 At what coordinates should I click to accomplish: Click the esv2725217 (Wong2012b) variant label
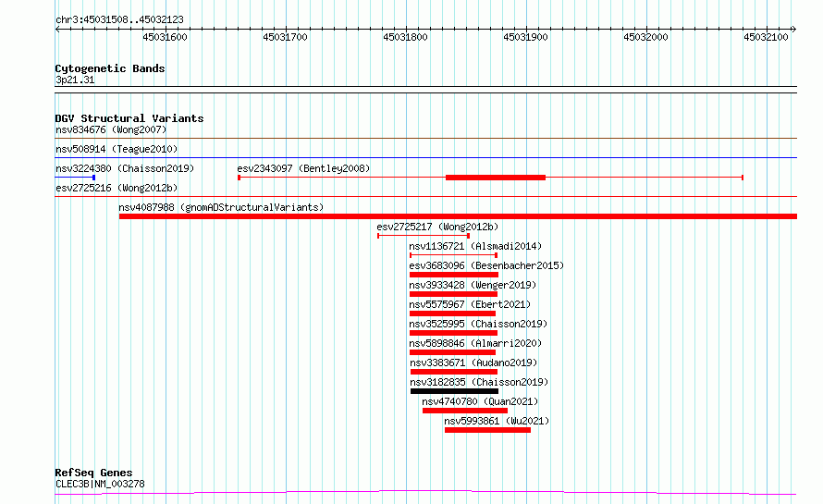(x=437, y=227)
